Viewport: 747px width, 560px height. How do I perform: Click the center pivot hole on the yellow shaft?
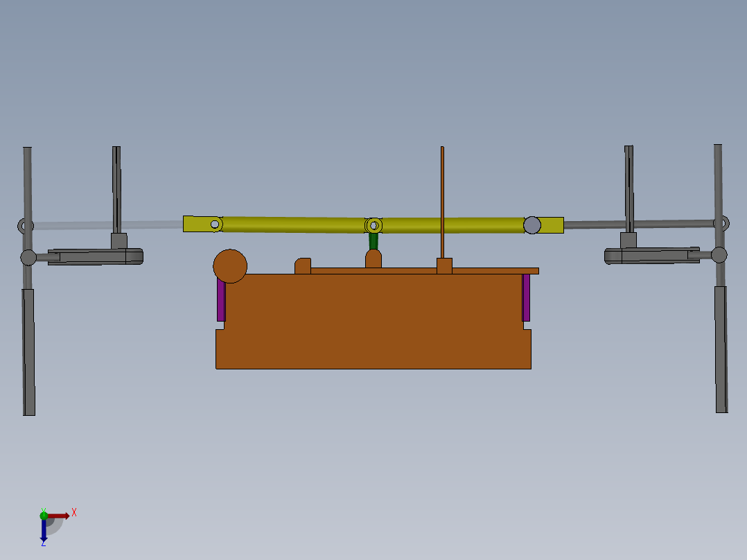373,225
